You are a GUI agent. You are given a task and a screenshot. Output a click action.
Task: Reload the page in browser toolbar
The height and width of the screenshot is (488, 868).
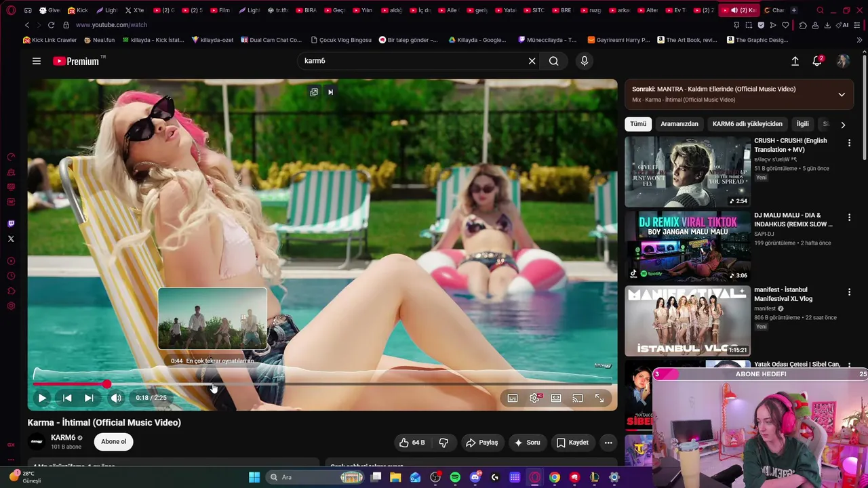(51, 25)
